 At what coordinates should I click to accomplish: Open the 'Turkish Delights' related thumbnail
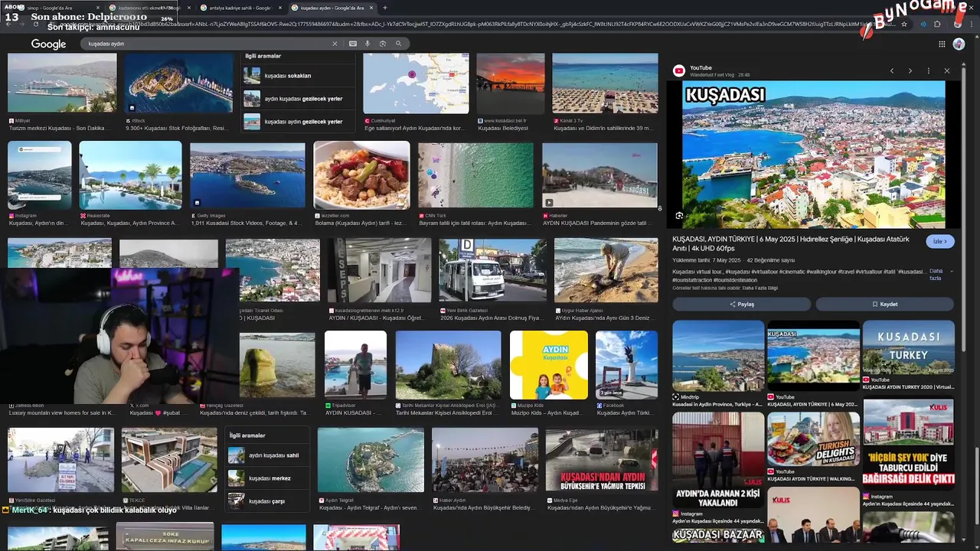point(813,439)
